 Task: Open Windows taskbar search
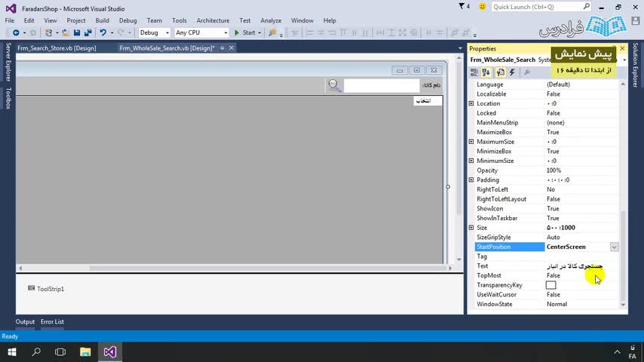click(36, 352)
